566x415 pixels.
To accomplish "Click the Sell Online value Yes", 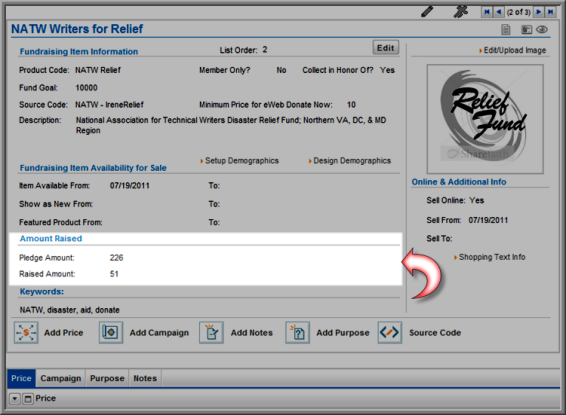I will (x=476, y=200).
